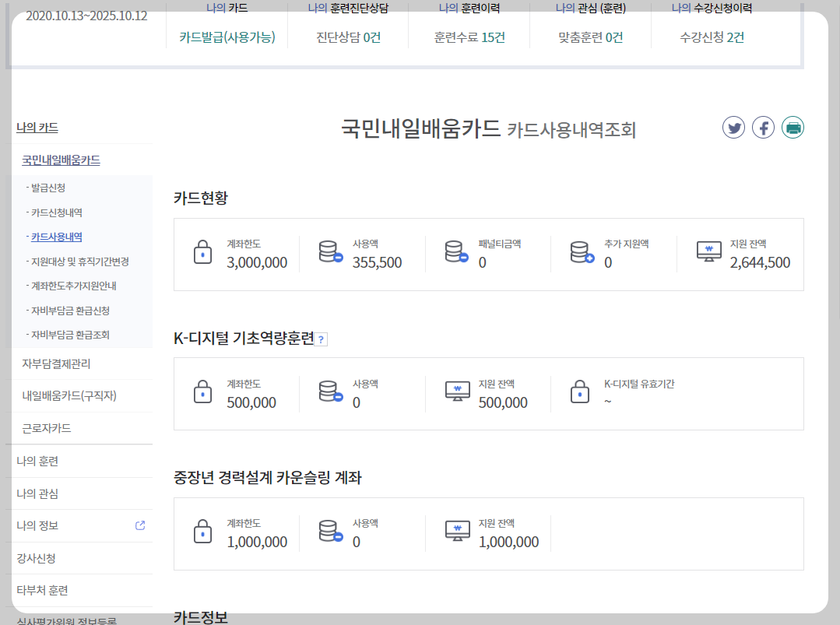Click 나의 카드 top summary heading

(x=227, y=8)
